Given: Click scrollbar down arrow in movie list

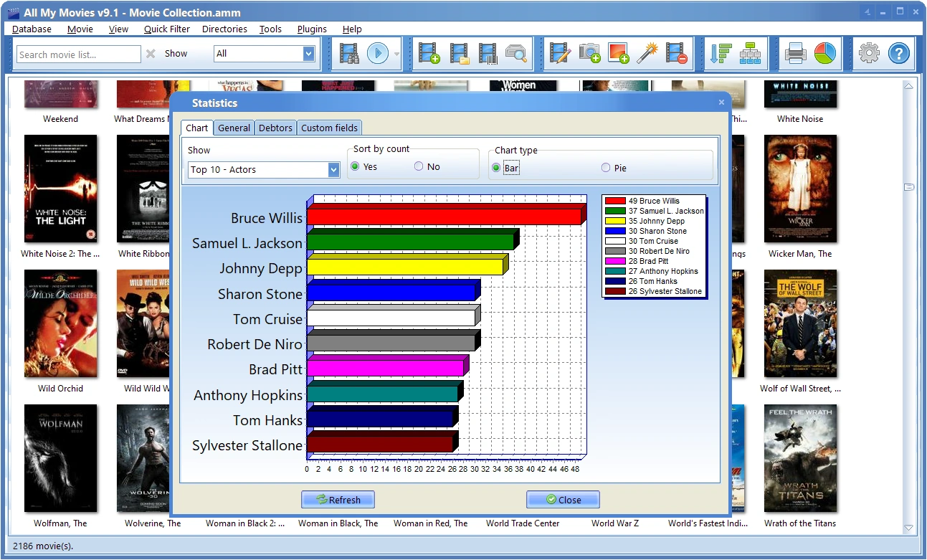Looking at the screenshot, I should [908, 528].
